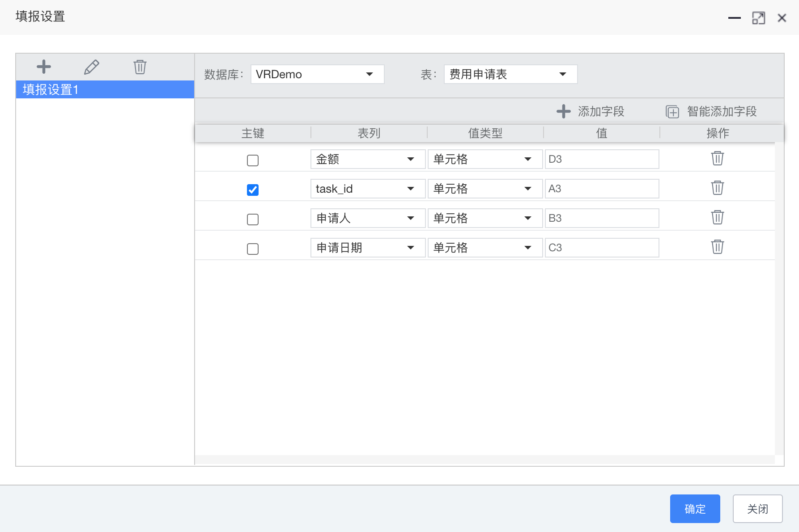Delete the 申请日期 row with its trash icon
The height and width of the screenshot is (532, 799).
[x=718, y=247]
